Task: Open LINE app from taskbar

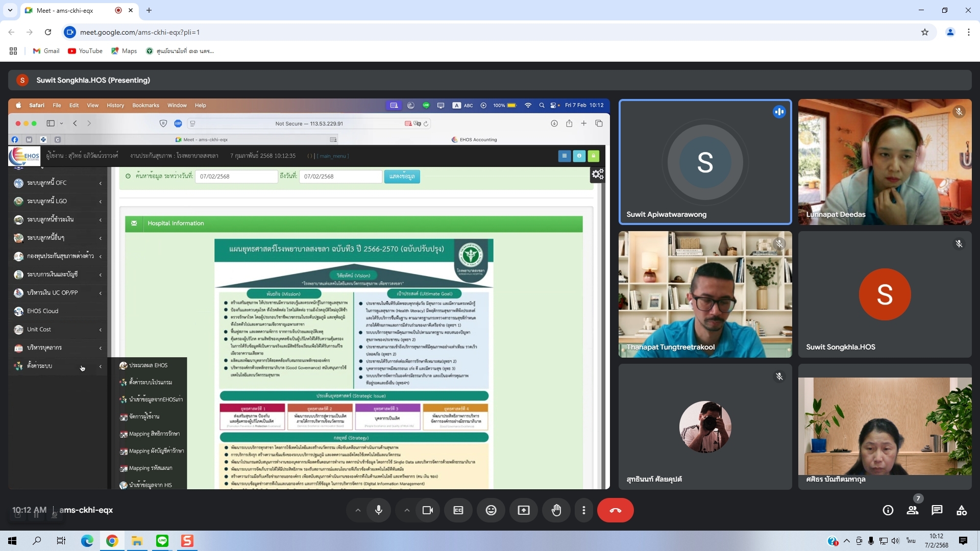Action: 162,541
